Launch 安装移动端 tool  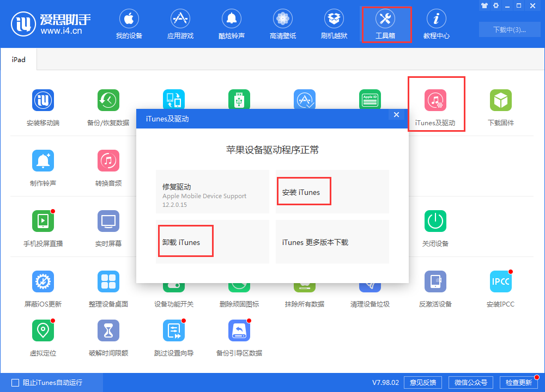[43, 108]
